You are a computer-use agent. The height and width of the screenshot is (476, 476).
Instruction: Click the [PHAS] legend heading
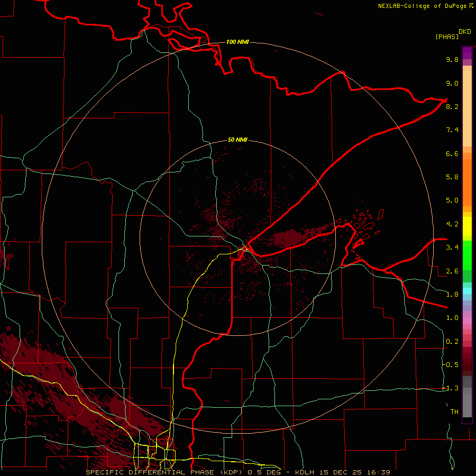coord(447,36)
